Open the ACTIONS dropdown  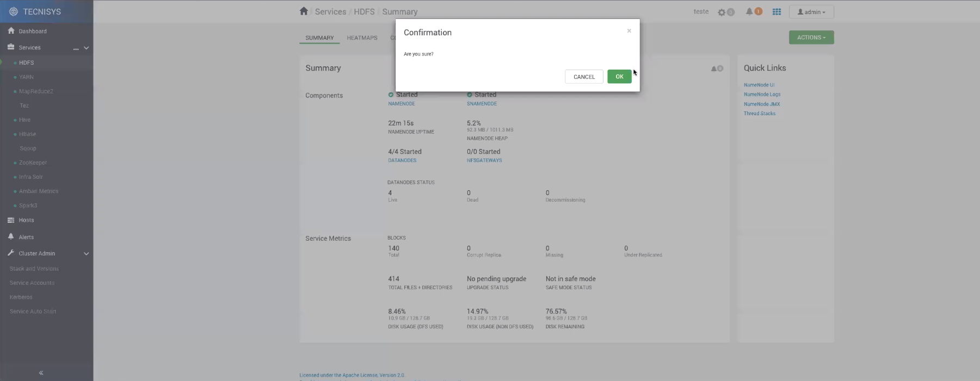(811, 38)
